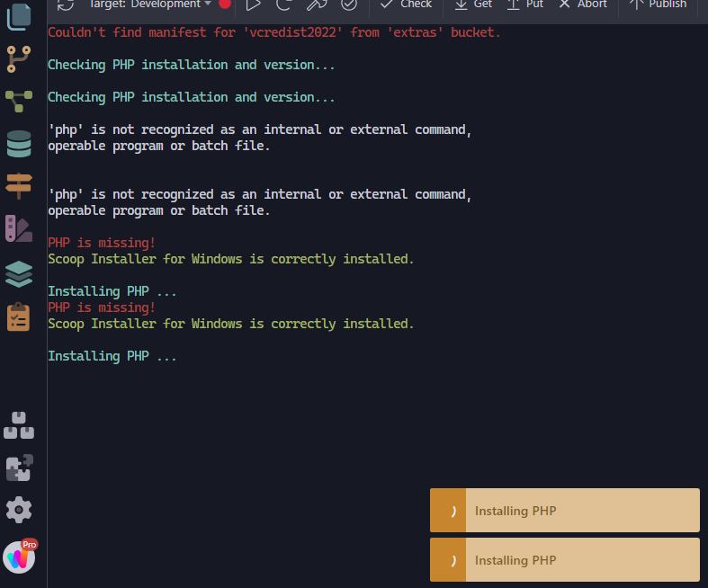This screenshot has height=588, width=708.
Task: Open the source control branch panel
Action: click(x=19, y=59)
